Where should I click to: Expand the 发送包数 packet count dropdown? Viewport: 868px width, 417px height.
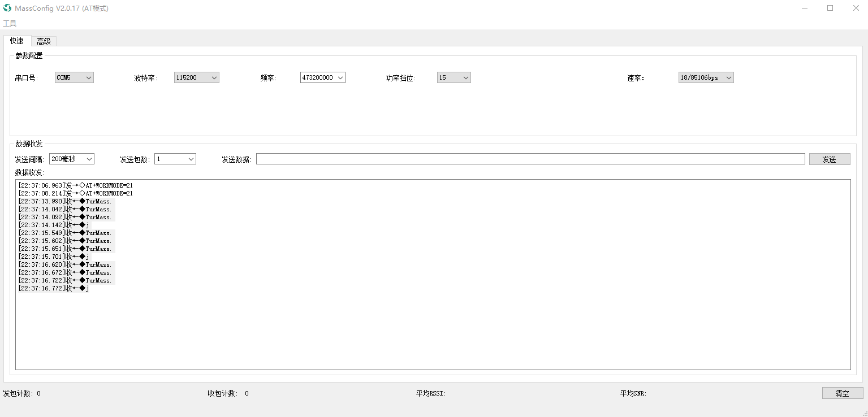[x=175, y=159]
